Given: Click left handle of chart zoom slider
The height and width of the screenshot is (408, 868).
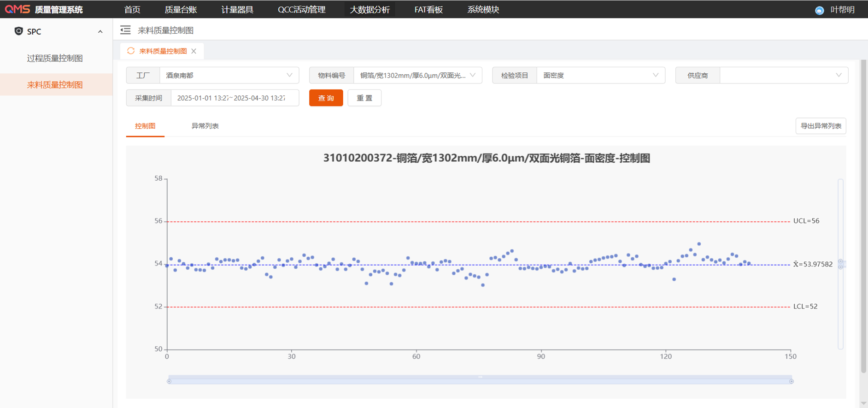Looking at the screenshot, I should point(169,381).
